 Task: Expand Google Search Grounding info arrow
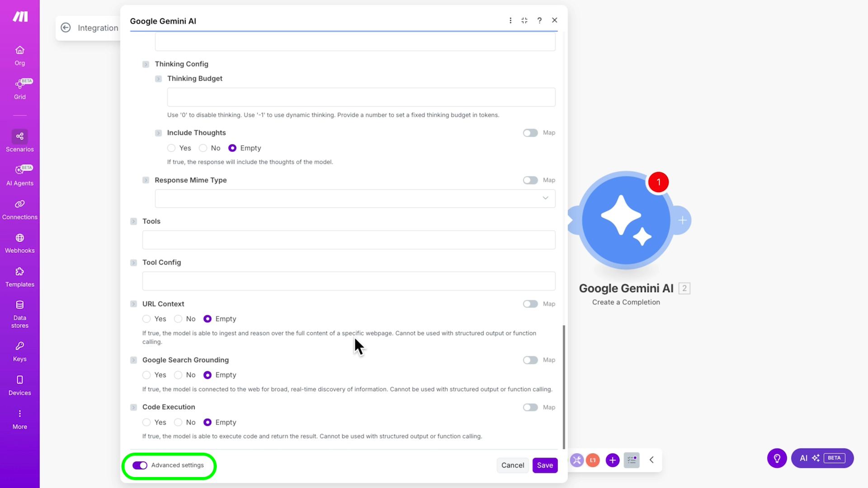(x=133, y=360)
